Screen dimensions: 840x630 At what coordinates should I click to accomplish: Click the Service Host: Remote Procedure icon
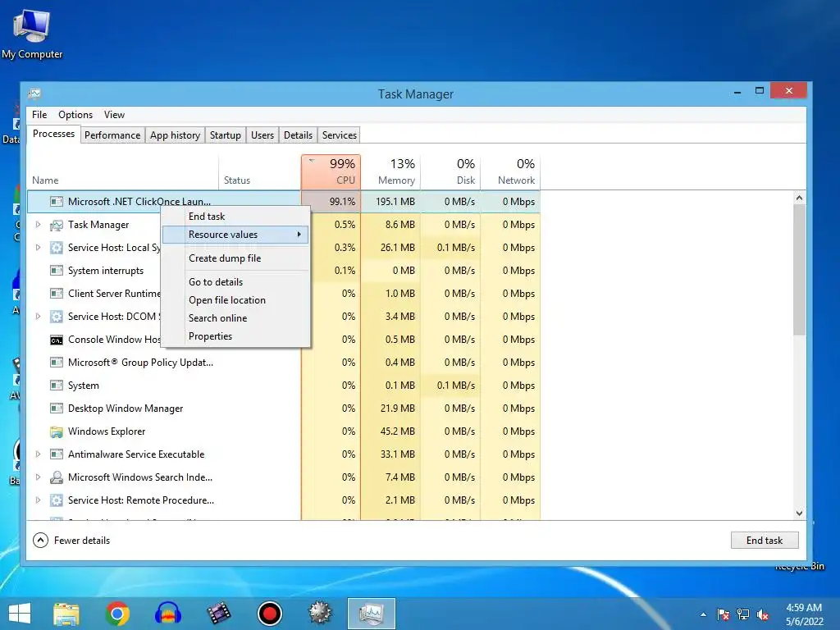point(57,500)
